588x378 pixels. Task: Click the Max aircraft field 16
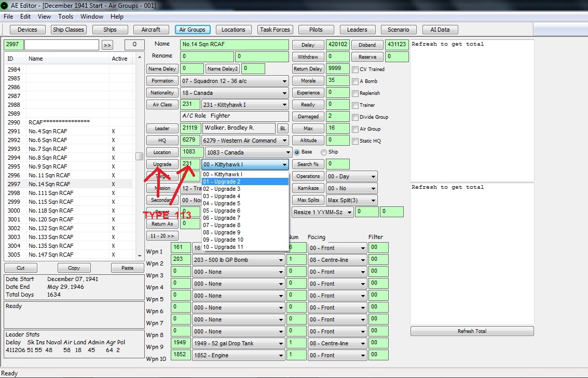click(337, 128)
